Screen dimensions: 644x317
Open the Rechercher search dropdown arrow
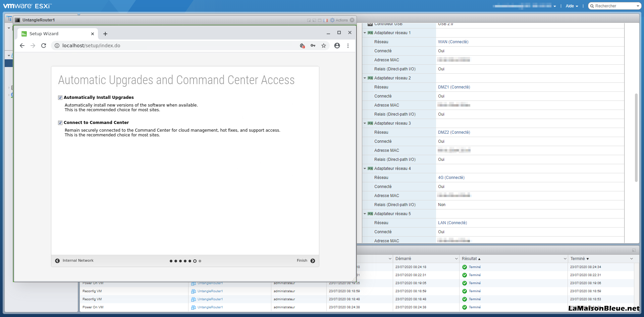638,6
